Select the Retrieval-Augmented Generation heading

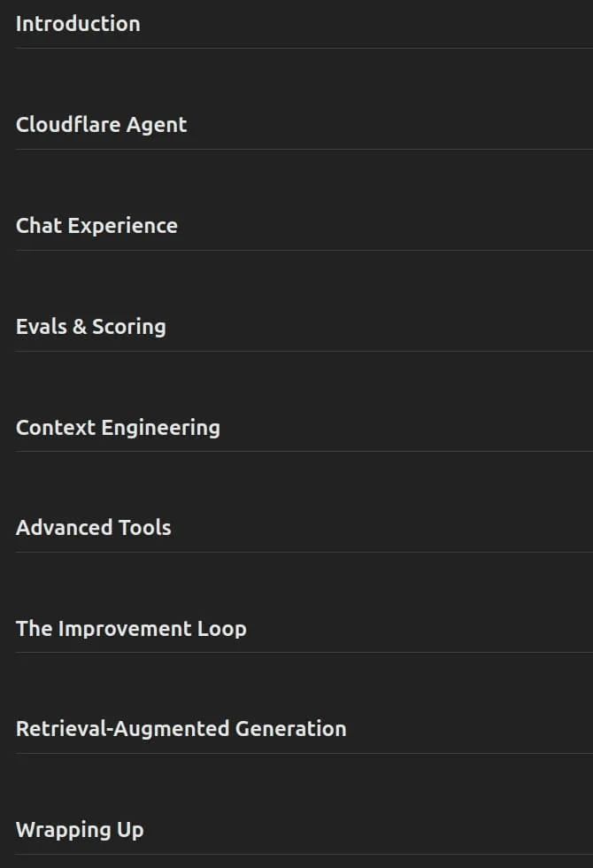coord(181,728)
